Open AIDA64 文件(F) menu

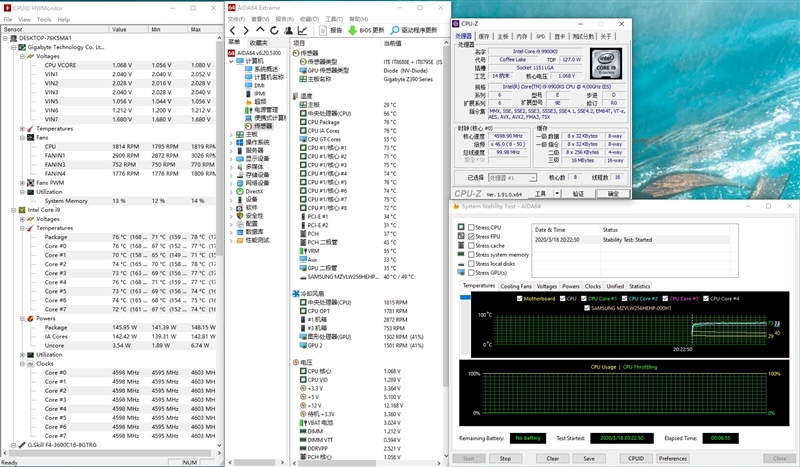(x=236, y=19)
